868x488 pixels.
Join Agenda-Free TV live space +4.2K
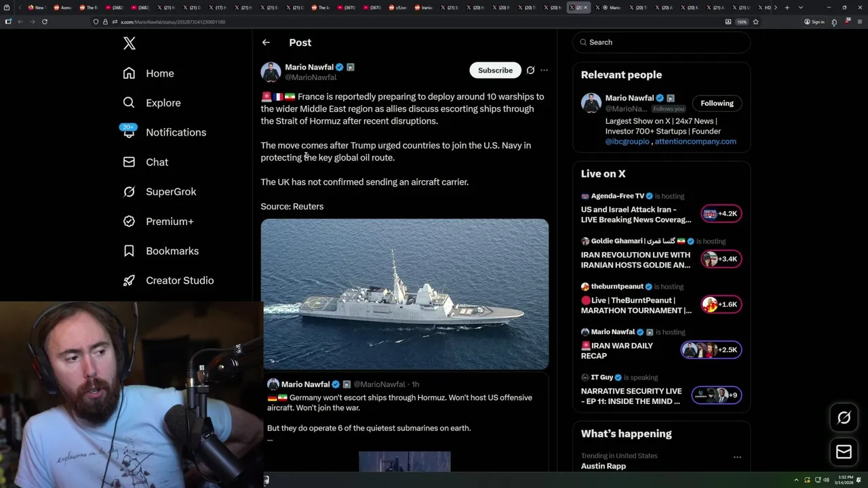pyautogui.click(x=721, y=213)
